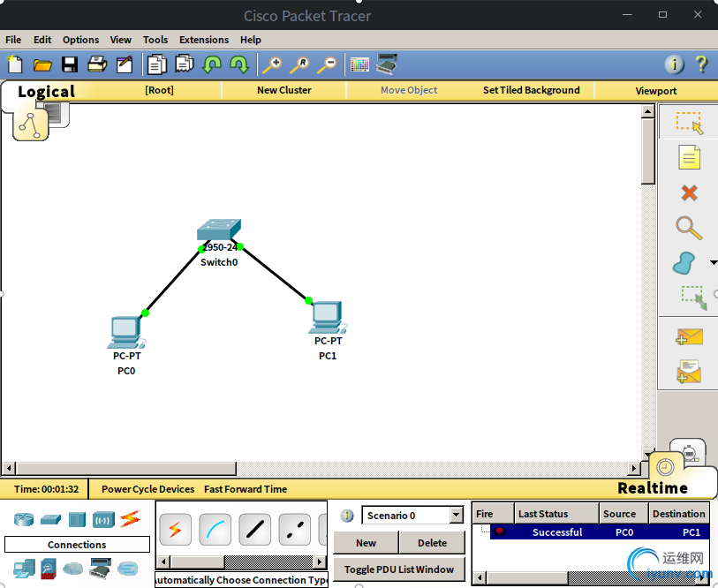Open the Extensions menu
This screenshot has height=588, width=718.
pos(204,40)
